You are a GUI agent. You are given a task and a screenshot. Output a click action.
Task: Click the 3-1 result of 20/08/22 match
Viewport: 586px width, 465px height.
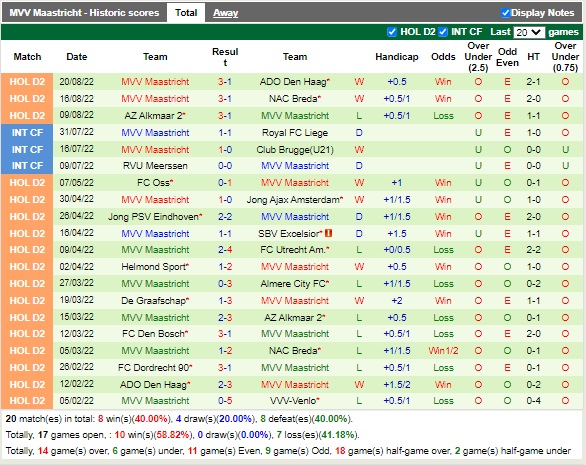[225, 82]
